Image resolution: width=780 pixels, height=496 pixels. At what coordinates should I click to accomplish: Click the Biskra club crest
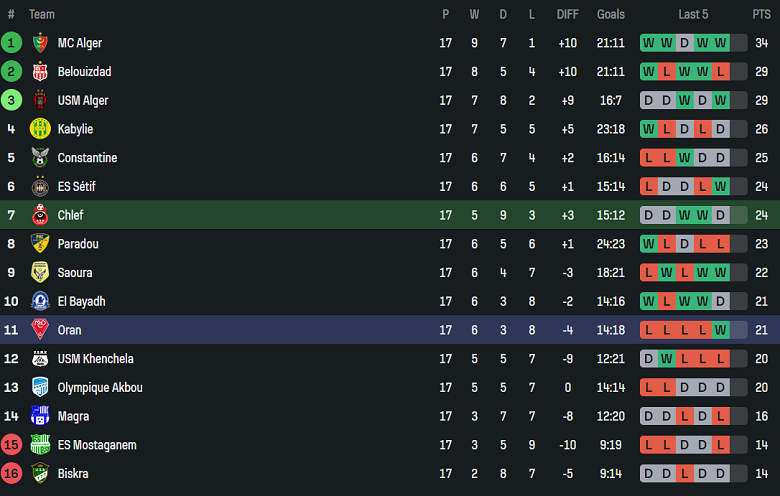tap(40, 473)
